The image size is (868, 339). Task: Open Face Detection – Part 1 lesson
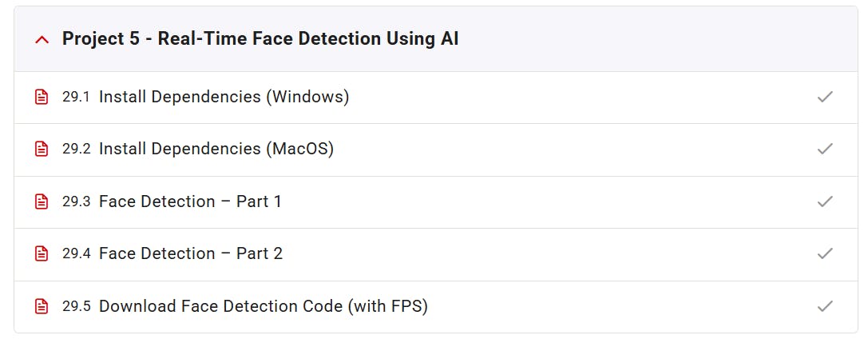click(190, 201)
